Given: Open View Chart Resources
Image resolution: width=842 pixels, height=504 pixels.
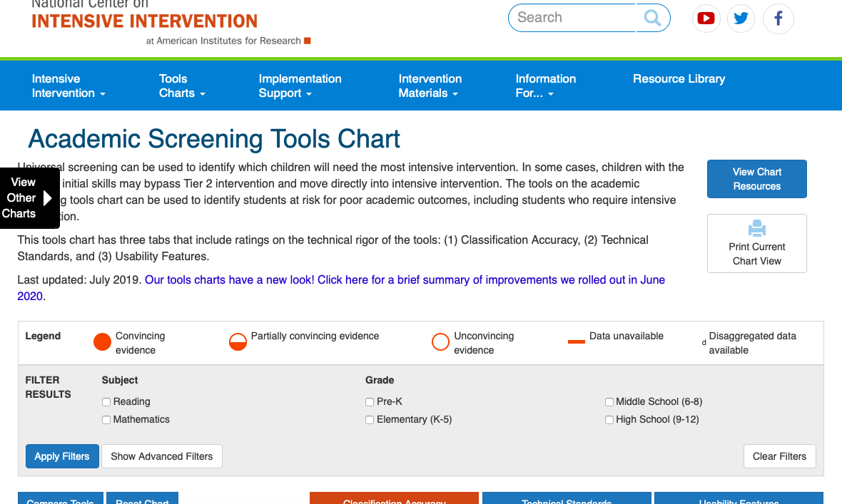Looking at the screenshot, I should [x=756, y=179].
